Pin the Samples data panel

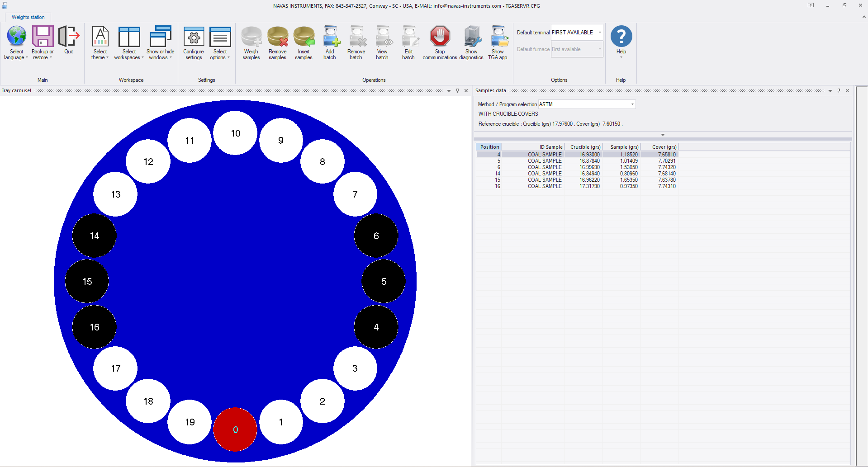(839, 91)
